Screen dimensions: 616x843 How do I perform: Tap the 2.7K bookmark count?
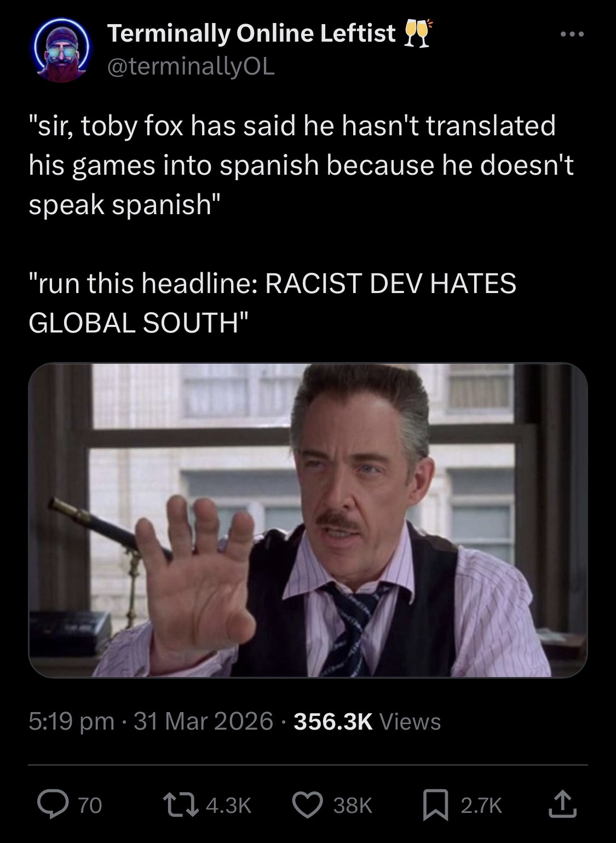481,805
